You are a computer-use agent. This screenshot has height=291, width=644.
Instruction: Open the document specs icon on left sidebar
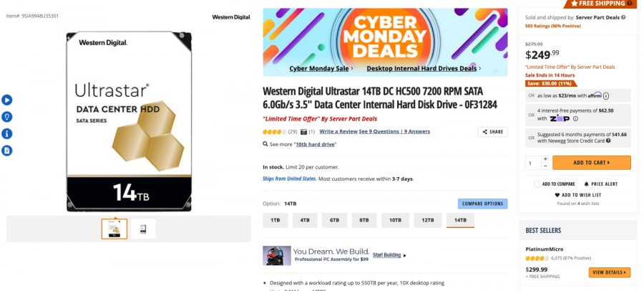pyautogui.click(x=6, y=151)
